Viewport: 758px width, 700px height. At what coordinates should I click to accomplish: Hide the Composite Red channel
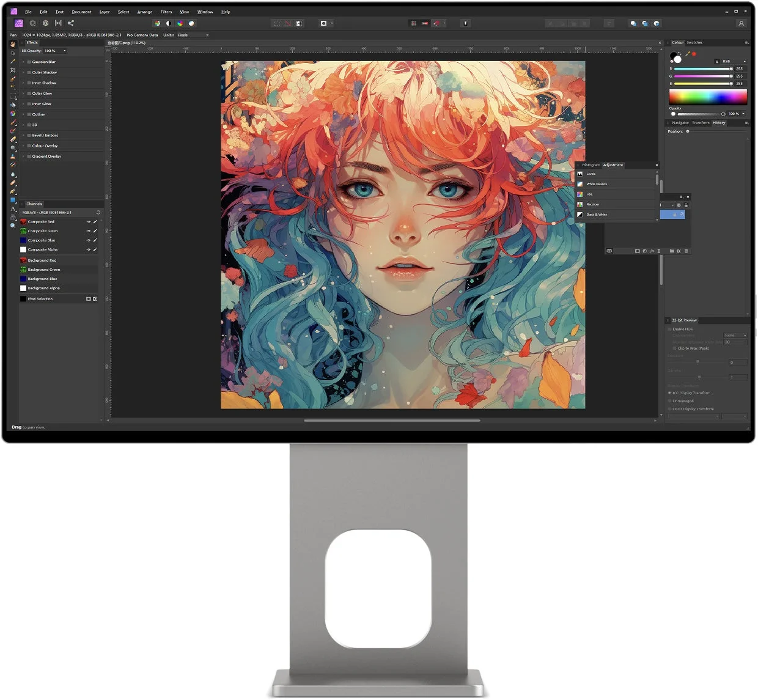[x=89, y=222]
